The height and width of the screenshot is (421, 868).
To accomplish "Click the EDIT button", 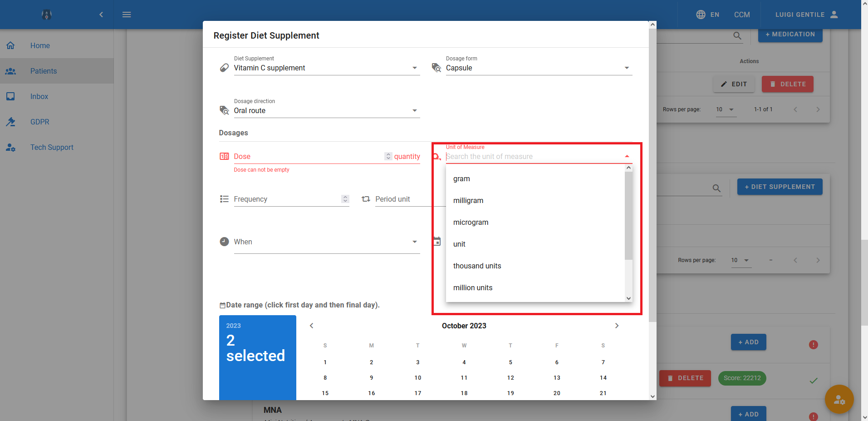I will tap(734, 84).
